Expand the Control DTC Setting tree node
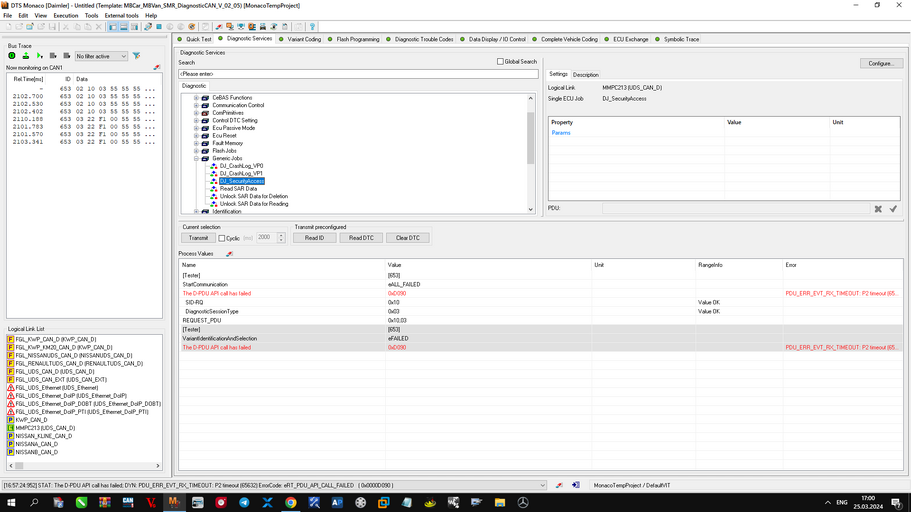Screen dimensions: 911x512 click(x=196, y=121)
